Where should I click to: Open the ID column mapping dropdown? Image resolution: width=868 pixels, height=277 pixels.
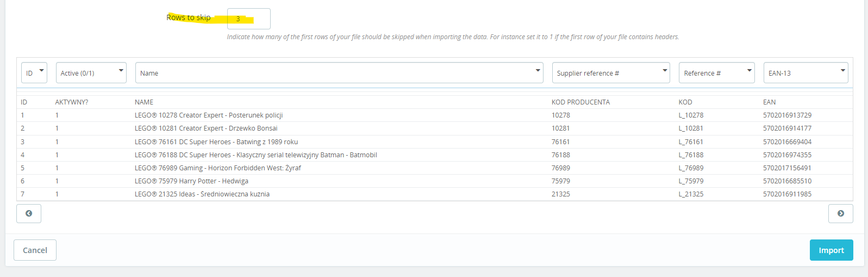(x=34, y=73)
